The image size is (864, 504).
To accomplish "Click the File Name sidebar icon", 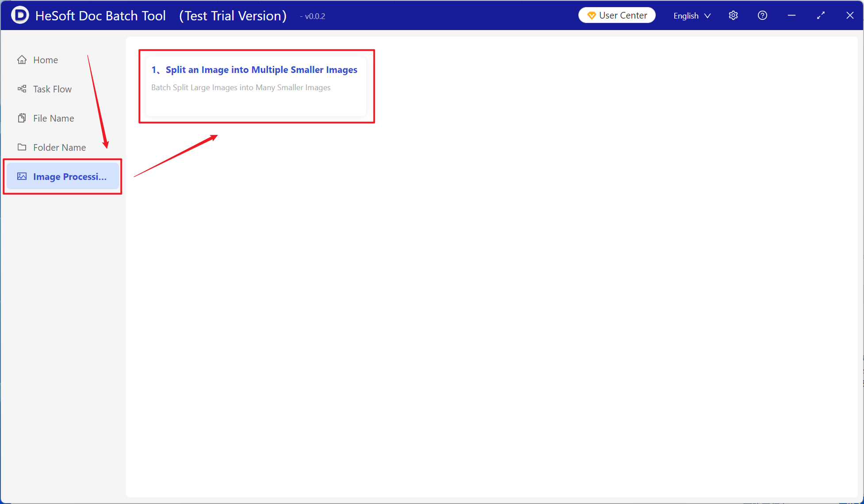I will pos(22,118).
